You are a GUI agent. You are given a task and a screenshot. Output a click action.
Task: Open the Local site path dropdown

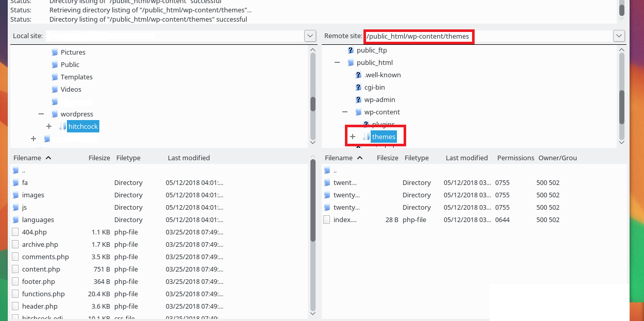tap(310, 36)
